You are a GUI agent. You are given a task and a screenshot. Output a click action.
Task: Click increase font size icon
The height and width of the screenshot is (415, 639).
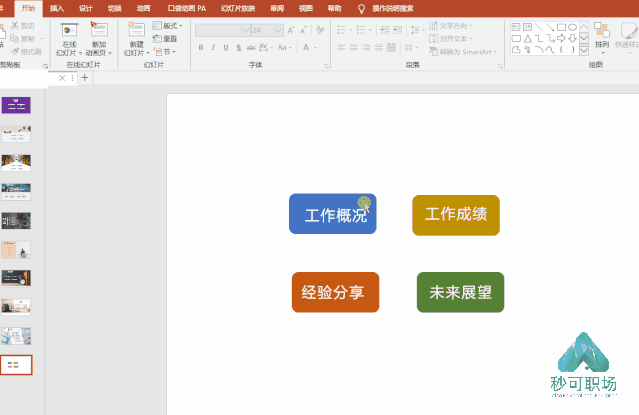pos(291,30)
